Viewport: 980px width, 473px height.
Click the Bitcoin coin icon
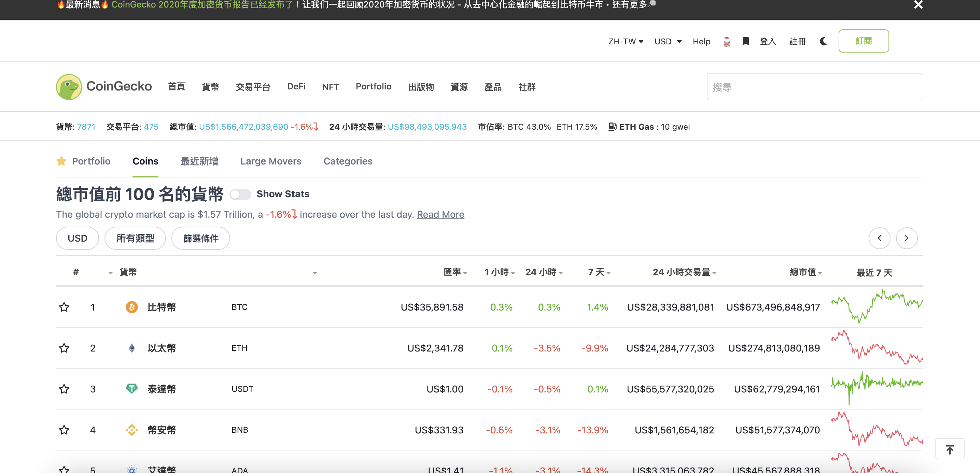click(x=131, y=307)
